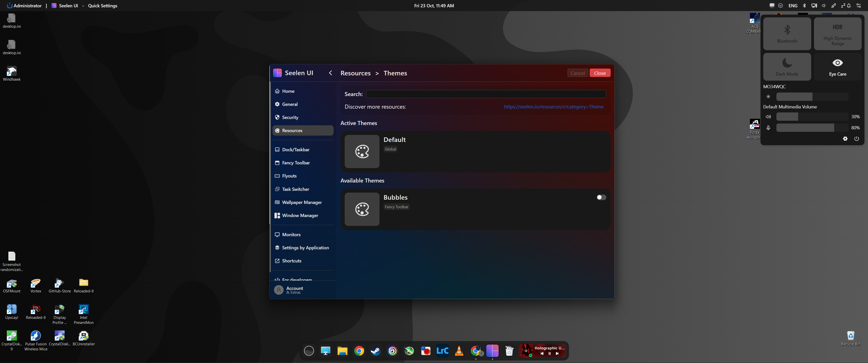
Task: Open Steam from the dock
Action: [375, 351]
